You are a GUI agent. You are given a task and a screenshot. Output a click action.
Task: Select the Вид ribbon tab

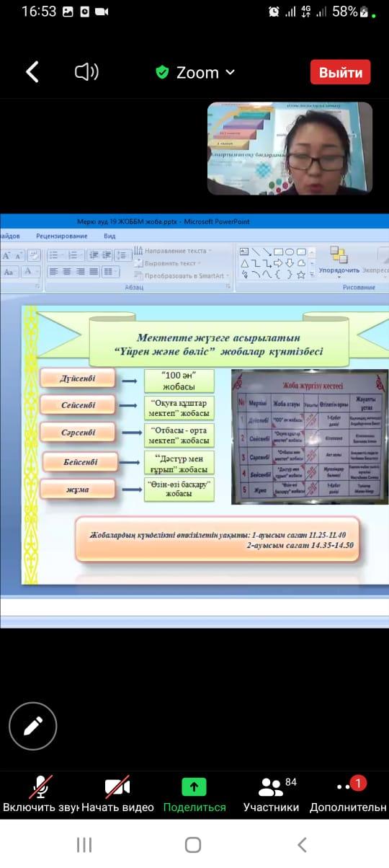(x=109, y=236)
